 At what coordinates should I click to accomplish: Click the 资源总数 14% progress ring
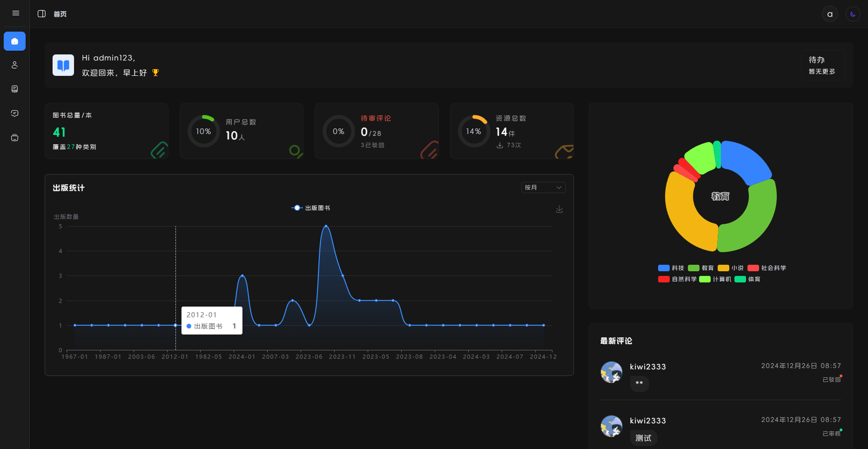pyautogui.click(x=474, y=131)
